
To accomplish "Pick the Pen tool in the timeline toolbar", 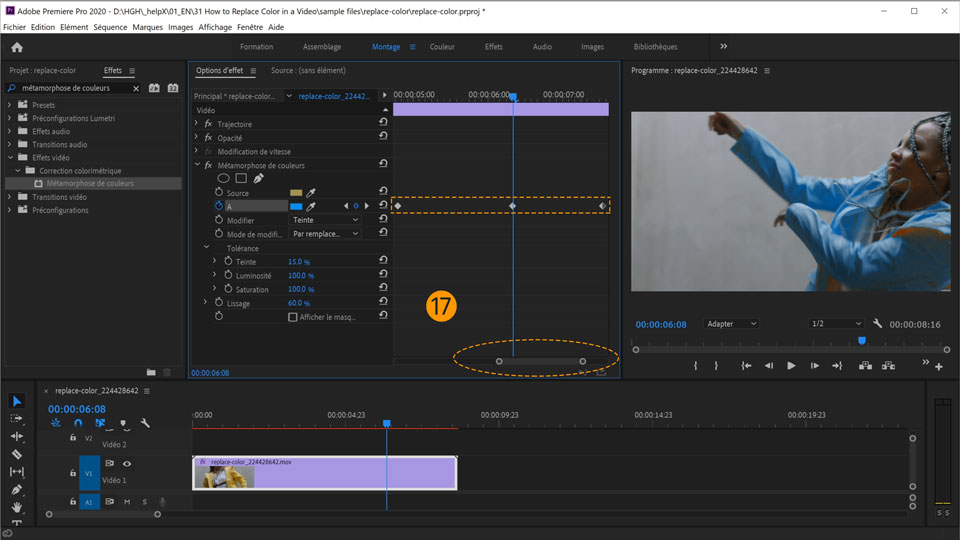I will point(16,490).
